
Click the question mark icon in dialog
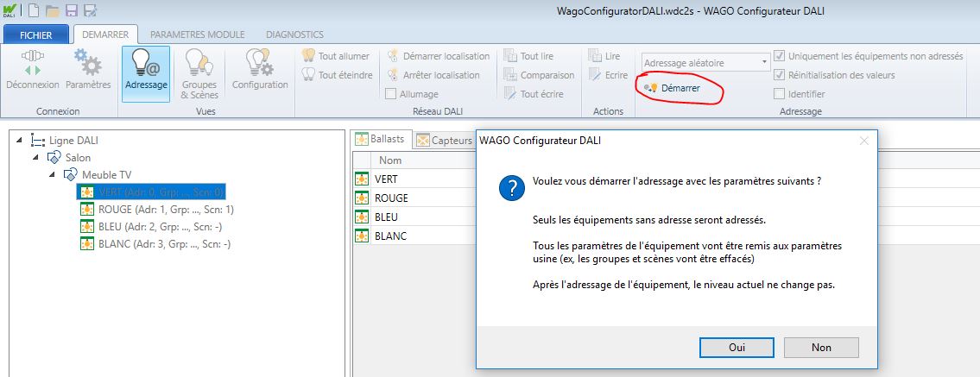[x=512, y=187]
